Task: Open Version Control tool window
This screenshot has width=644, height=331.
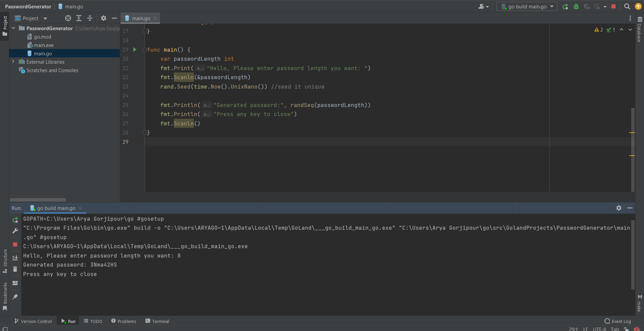Action: coord(33,321)
